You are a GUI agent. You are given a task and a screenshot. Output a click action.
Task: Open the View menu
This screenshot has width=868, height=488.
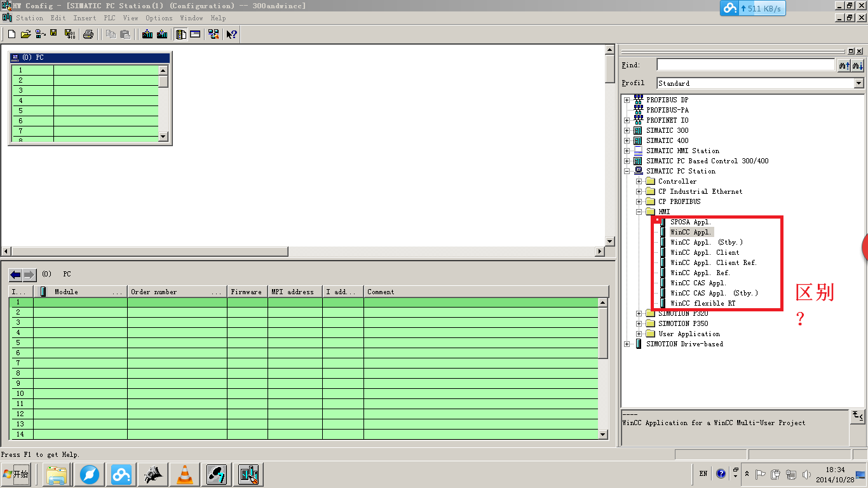coord(130,18)
